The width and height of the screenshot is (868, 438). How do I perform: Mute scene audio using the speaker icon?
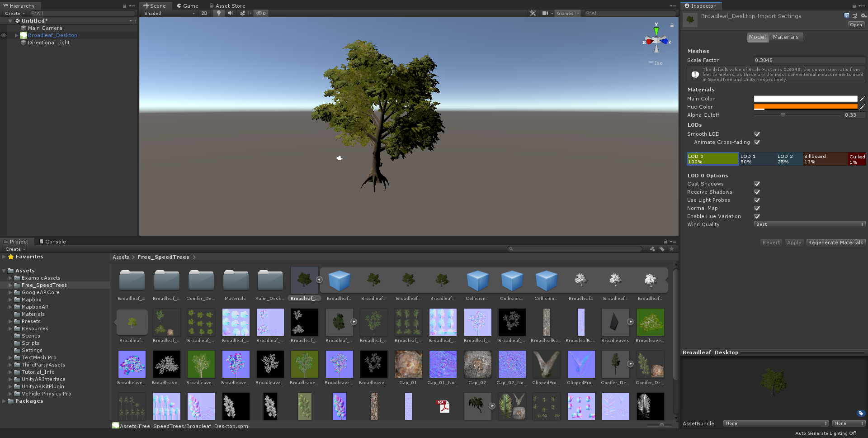(x=231, y=13)
